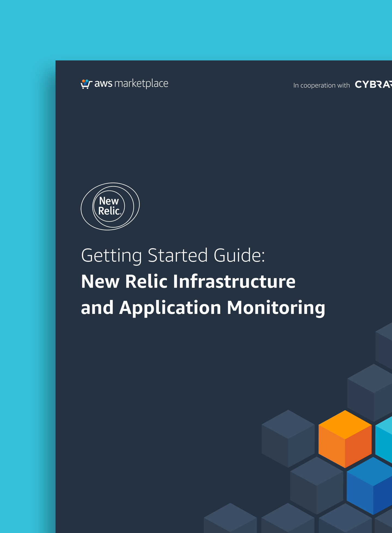
Task: Select the 'In cooperation with' text
Action: pyautogui.click(x=321, y=85)
